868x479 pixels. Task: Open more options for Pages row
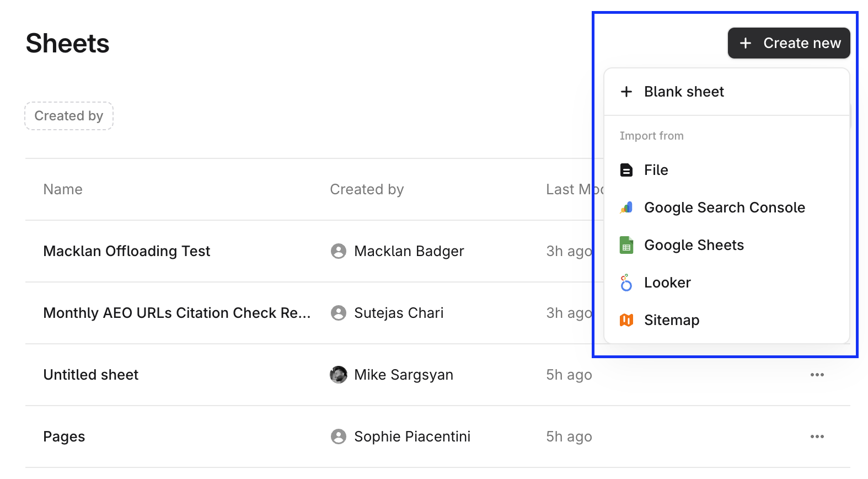point(817,437)
